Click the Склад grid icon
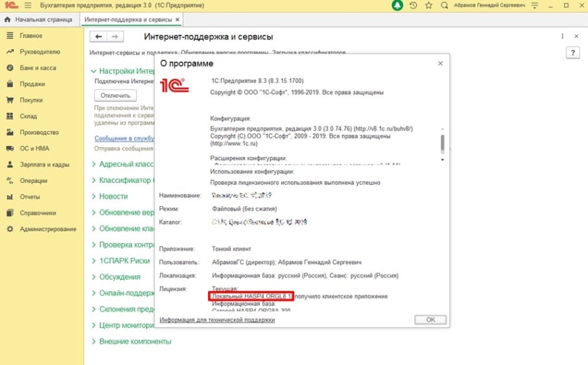Viewport: 588px width, 365px height. point(10,116)
